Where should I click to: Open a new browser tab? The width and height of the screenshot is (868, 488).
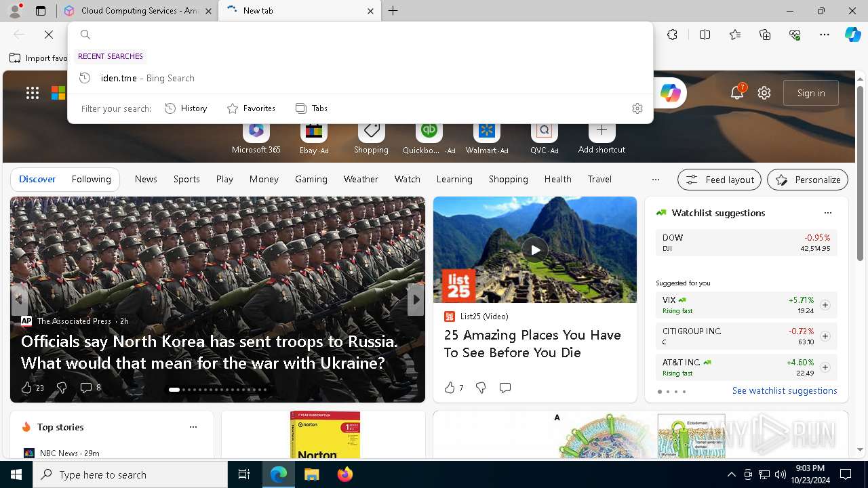[x=393, y=11]
